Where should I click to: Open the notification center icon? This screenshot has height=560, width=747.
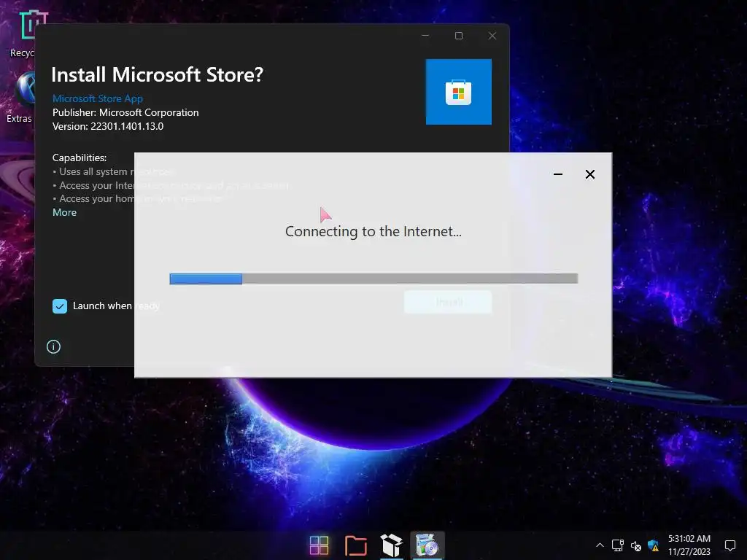(x=729, y=545)
